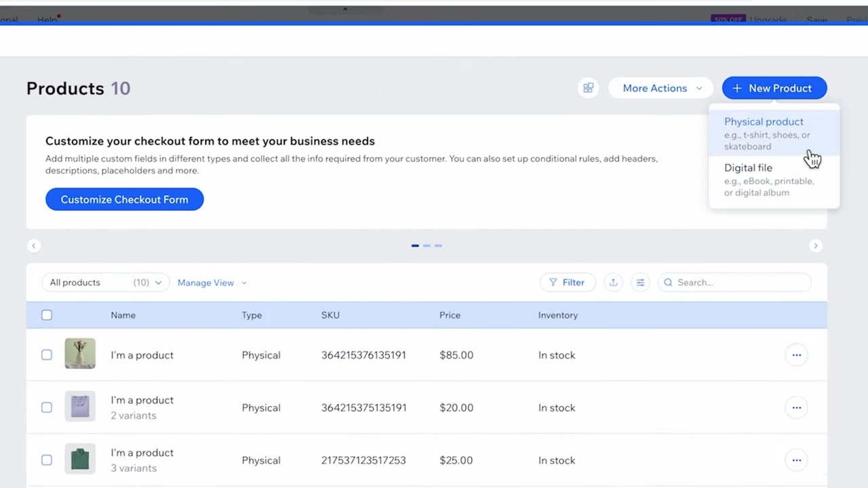Image resolution: width=868 pixels, height=488 pixels.
Task: Expand the More Actions dropdown
Action: click(661, 88)
